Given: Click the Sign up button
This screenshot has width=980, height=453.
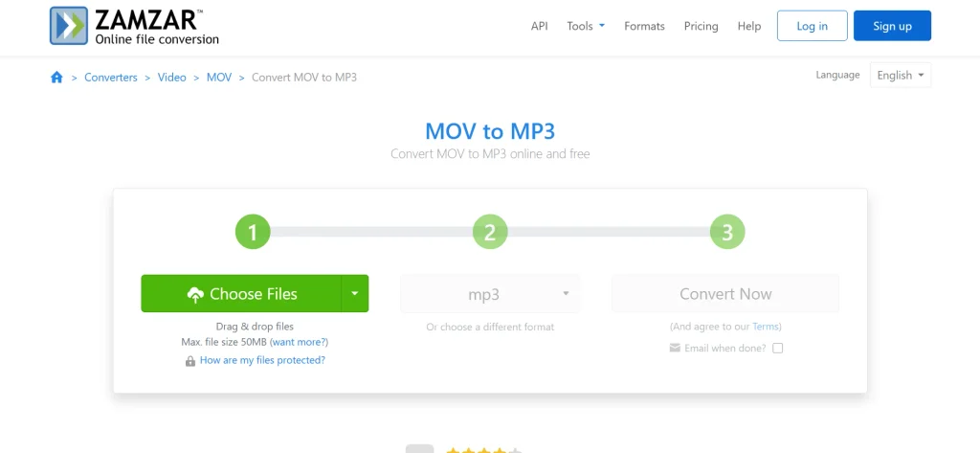Looking at the screenshot, I should (893, 26).
